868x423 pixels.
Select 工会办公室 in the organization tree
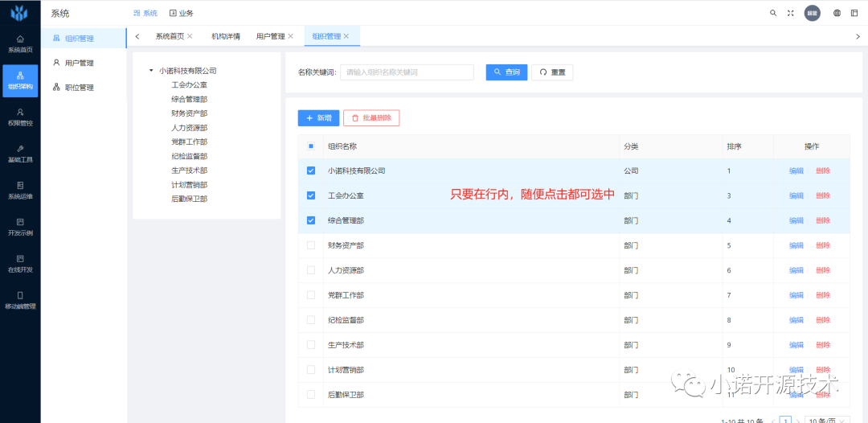pyautogui.click(x=190, y=84)
